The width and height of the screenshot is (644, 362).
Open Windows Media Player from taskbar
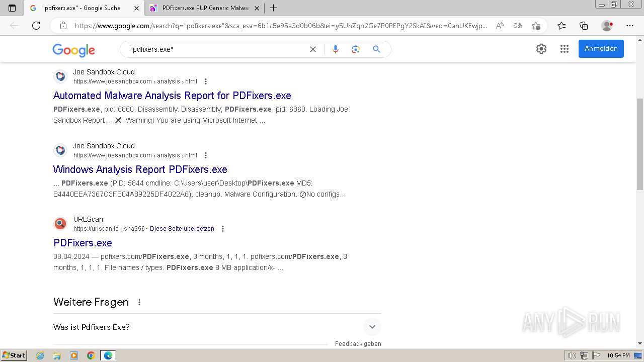[x=74, y=355]
